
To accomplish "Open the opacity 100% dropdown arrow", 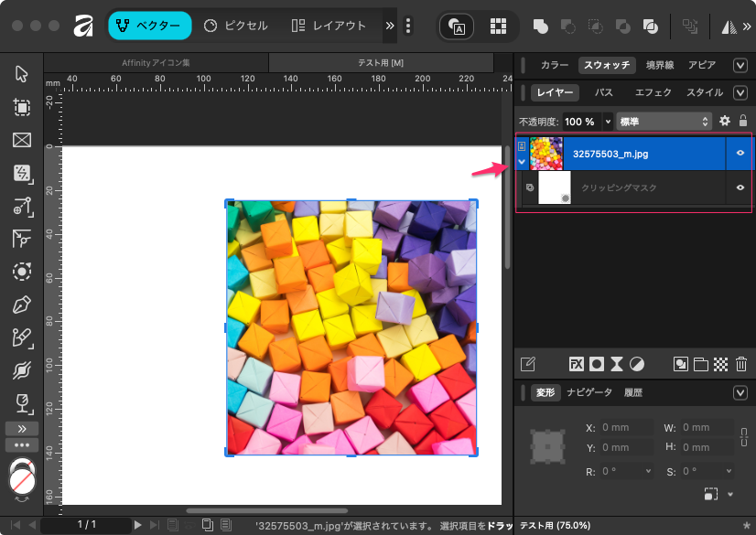I will click(607, 121).
